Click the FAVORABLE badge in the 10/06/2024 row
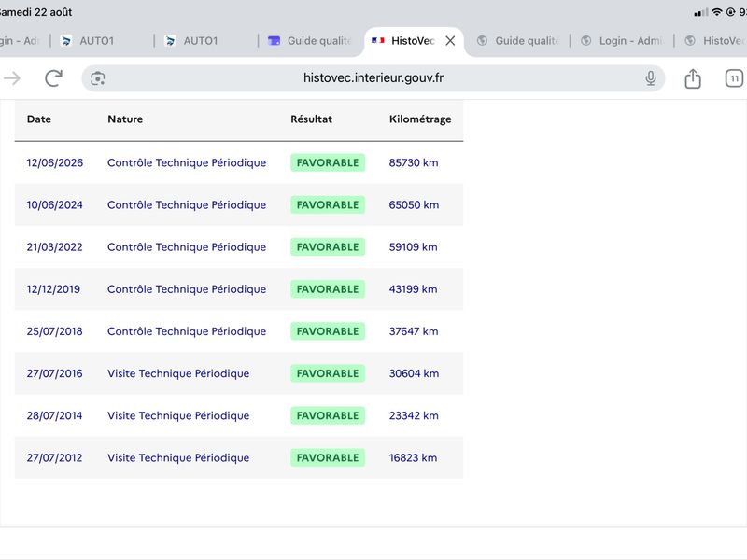This screenshot has width=747, height=560. [328, 204]
